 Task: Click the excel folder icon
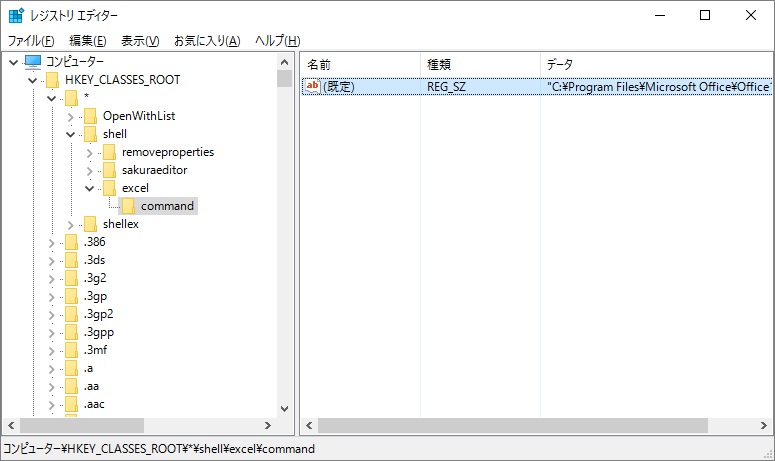(x=109, y=188)
